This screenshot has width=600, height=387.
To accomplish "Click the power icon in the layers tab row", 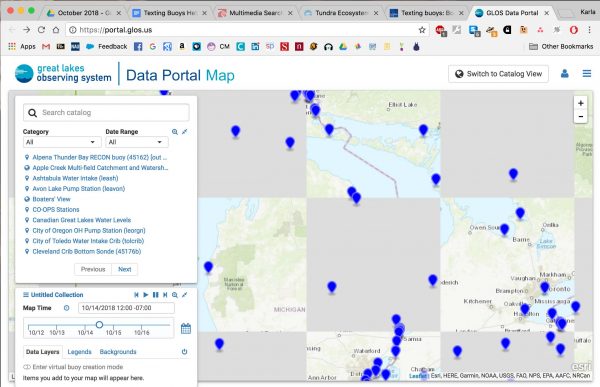I will coord(184,352).
